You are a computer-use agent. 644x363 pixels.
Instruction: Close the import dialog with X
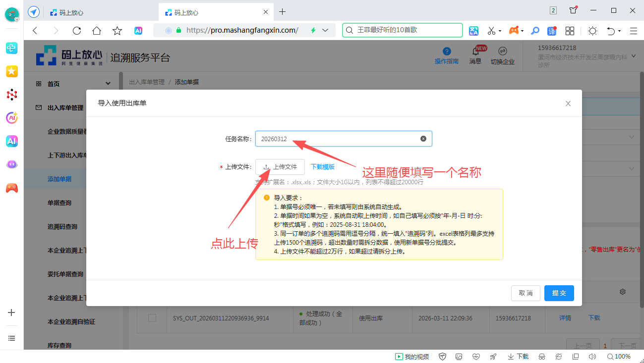coord(568,104)
